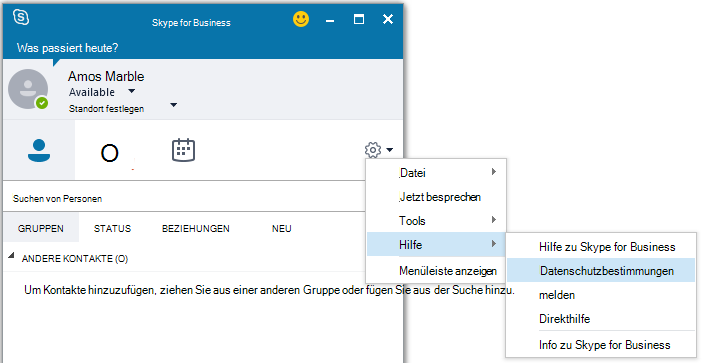Click the green availability presence badge
Screen dimensions: 704x363
click(x=42, y=103)
